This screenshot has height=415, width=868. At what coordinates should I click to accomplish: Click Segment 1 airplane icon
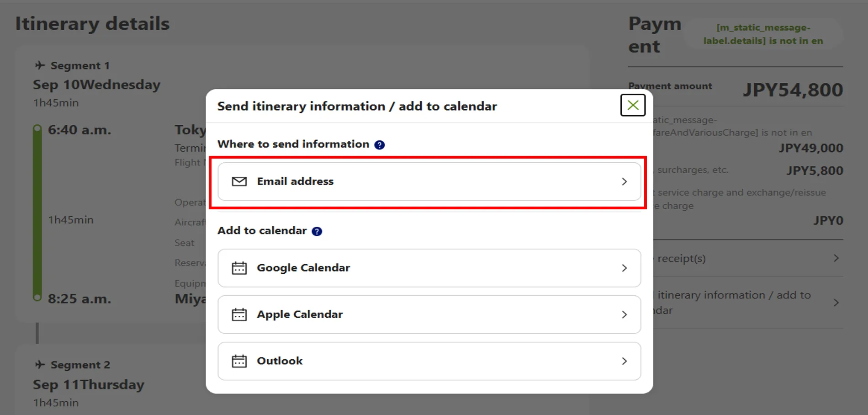tap(40, 65)
